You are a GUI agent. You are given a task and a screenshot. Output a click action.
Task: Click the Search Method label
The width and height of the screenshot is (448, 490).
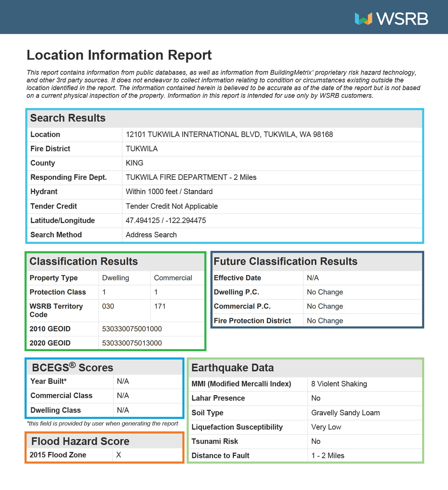pos(56,235)
